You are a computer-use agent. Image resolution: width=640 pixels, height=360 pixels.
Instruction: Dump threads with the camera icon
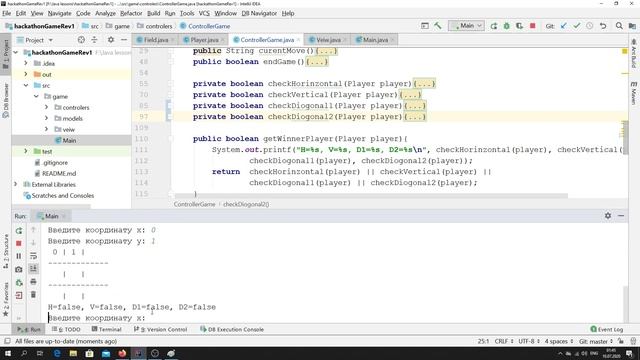[x=19, y=269]
